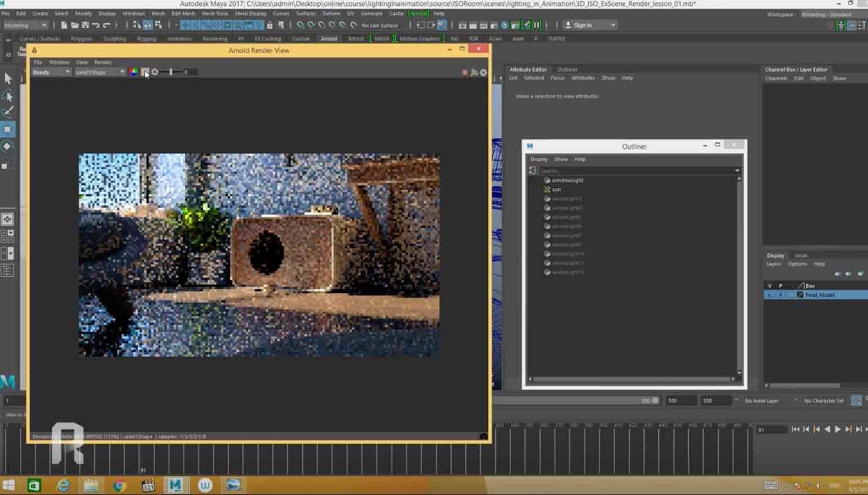The width and height of the screenshot is (868, 495).
Task: Open the cam01Shape camera dropdown
Action: point(100,72)
